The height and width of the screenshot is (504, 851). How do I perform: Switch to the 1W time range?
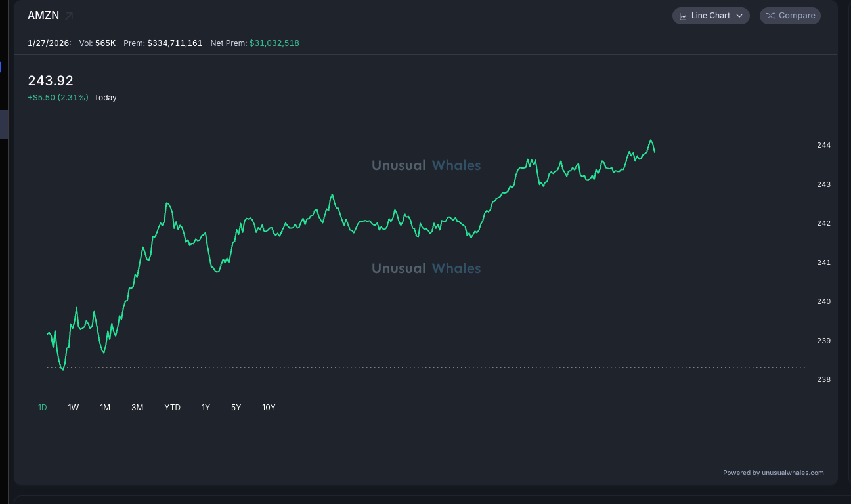(x=74, y=408)
